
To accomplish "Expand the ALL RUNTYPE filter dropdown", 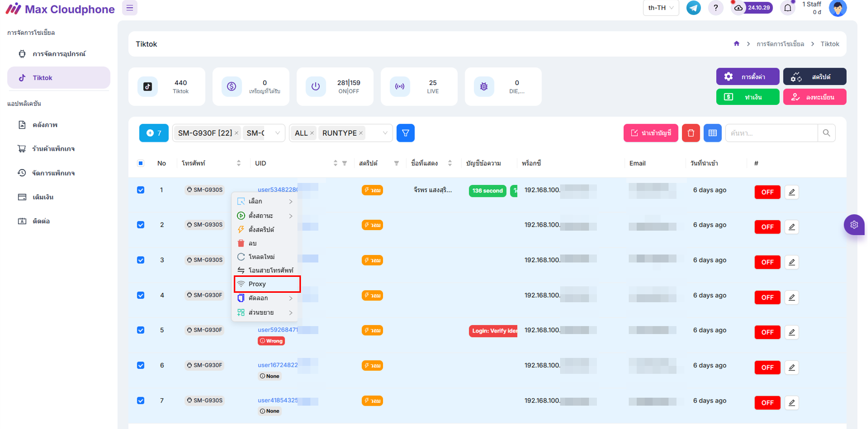I will [x=385, y=133].
